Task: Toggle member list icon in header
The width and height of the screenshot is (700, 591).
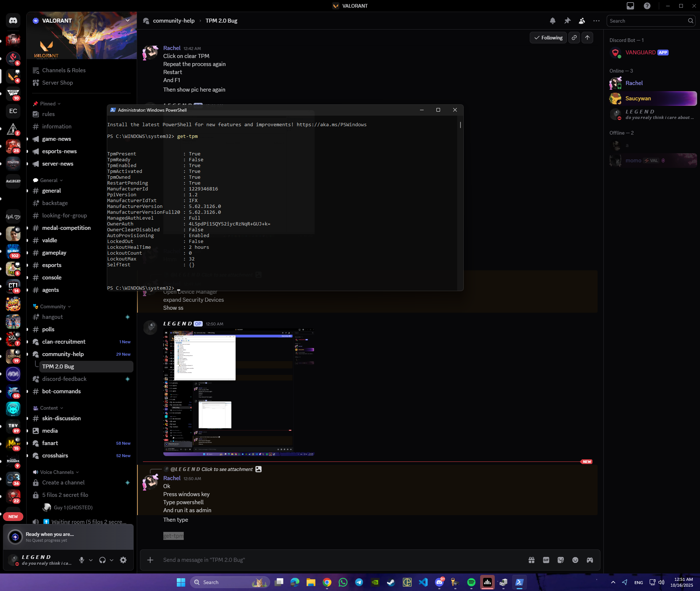Action: point(582,21)
